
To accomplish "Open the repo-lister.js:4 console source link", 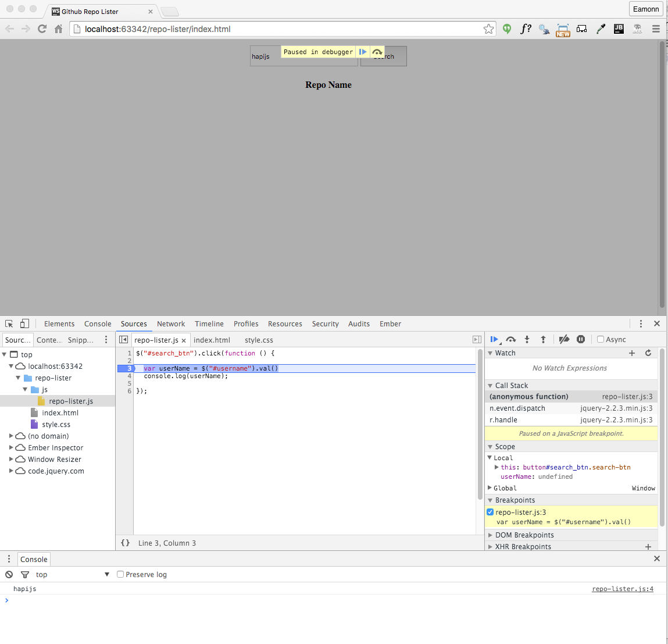I will [622, 589].
